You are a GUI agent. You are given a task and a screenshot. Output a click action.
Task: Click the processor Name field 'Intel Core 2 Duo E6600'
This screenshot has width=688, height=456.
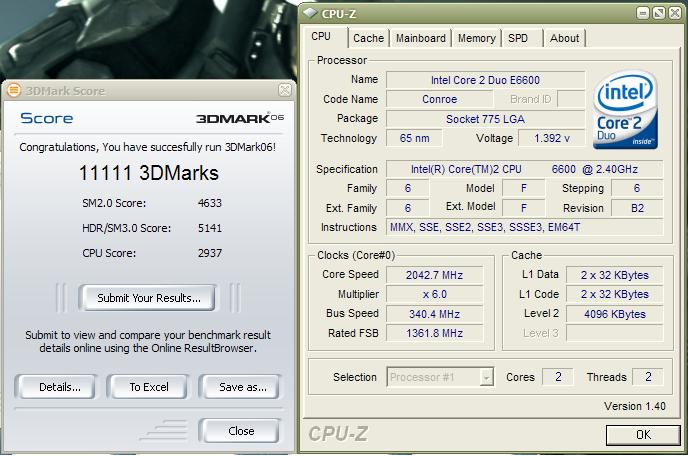click(x=485, y=80)
